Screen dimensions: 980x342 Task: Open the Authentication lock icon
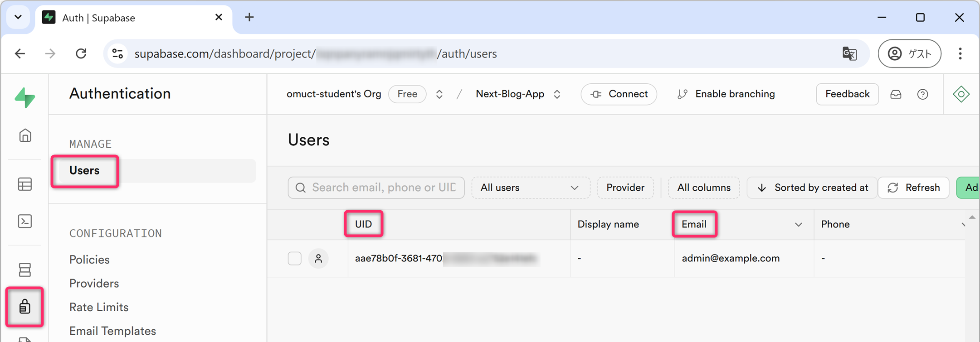(25, 307)
